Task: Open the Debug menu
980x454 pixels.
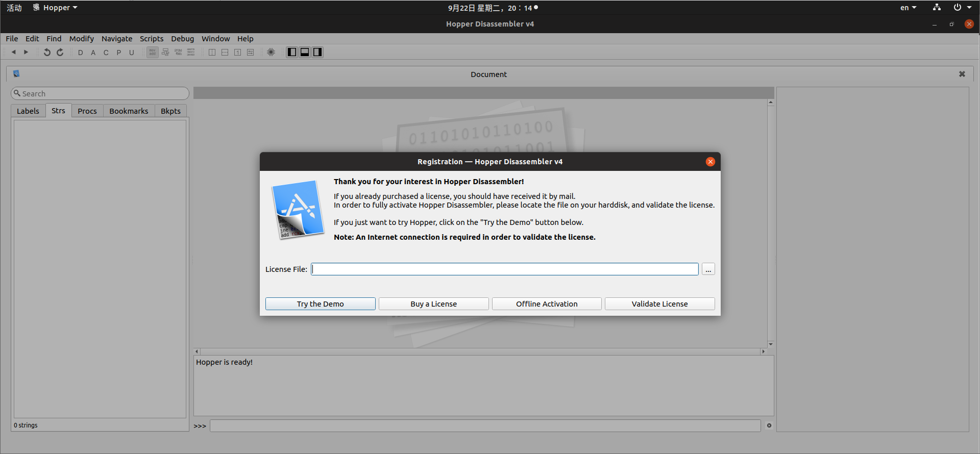Action: [183, 39]
